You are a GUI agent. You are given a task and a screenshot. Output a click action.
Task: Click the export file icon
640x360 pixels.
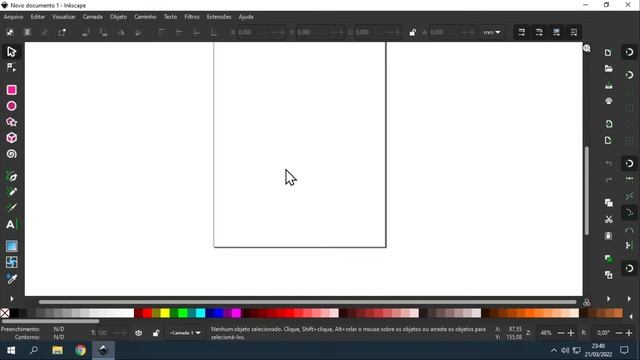608,140
